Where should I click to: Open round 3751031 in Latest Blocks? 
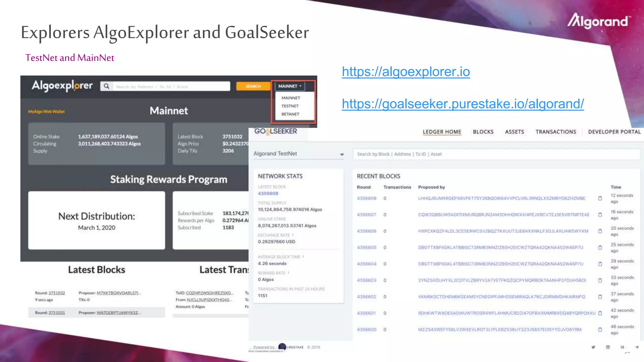57,313
